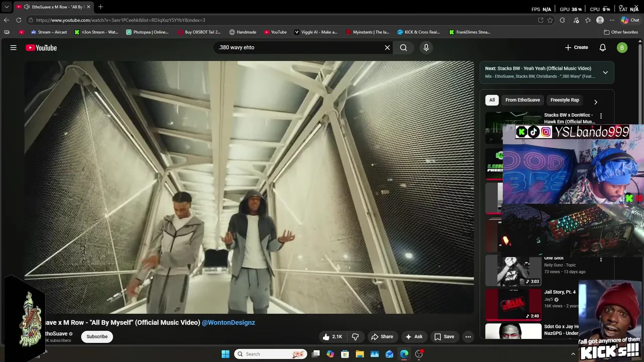Viewport: 644px width, 362px height.
Task: Open the OBS icon on taskbar
Action: click(x=419, y=354)
